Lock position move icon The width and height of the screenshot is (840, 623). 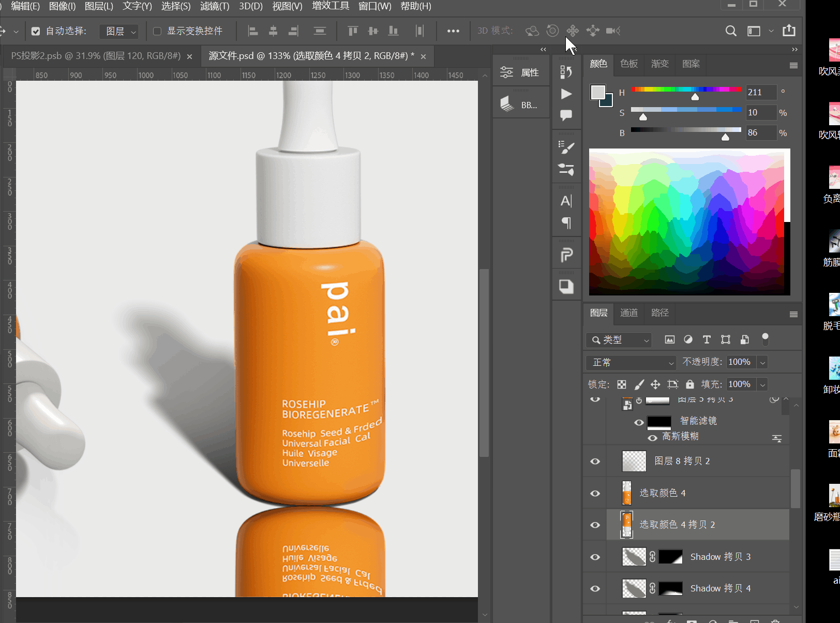(x=655, y=384)
